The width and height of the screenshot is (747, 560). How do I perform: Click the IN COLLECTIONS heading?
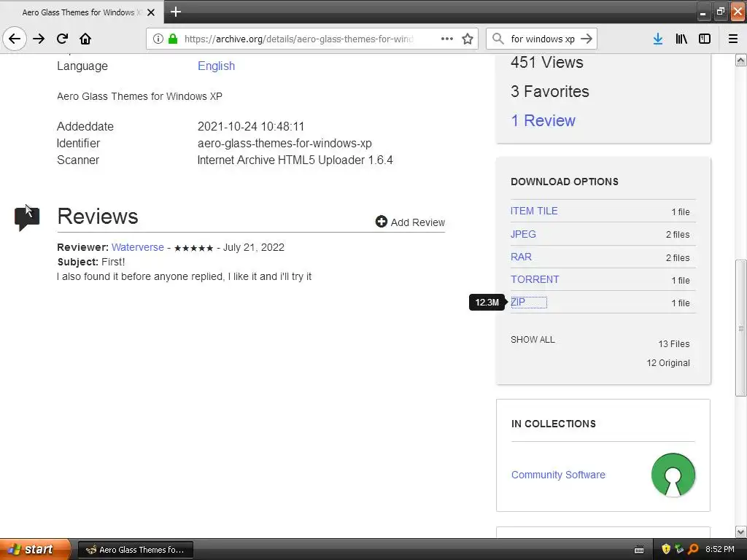point(553,424)
